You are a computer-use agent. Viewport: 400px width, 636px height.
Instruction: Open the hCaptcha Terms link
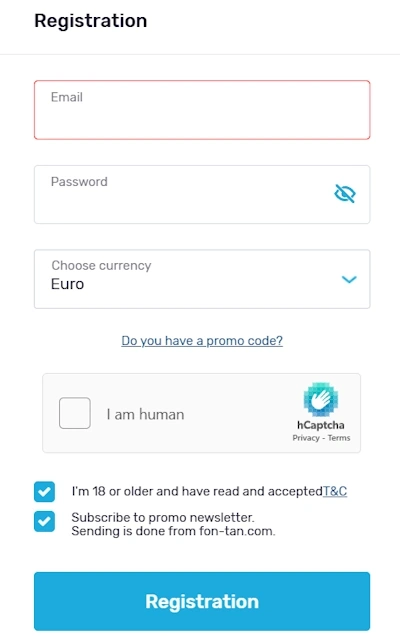(x=339, y=438)
